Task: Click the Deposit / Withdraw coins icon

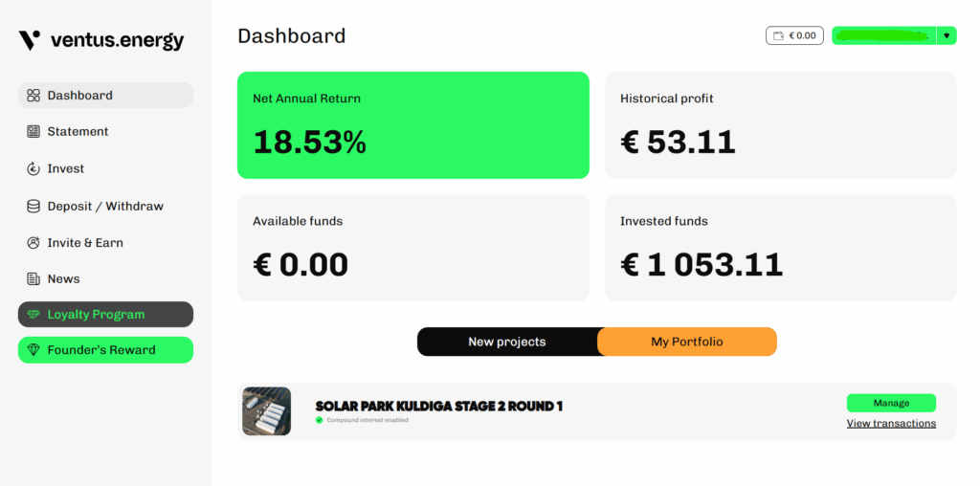Action: point(33,206)
